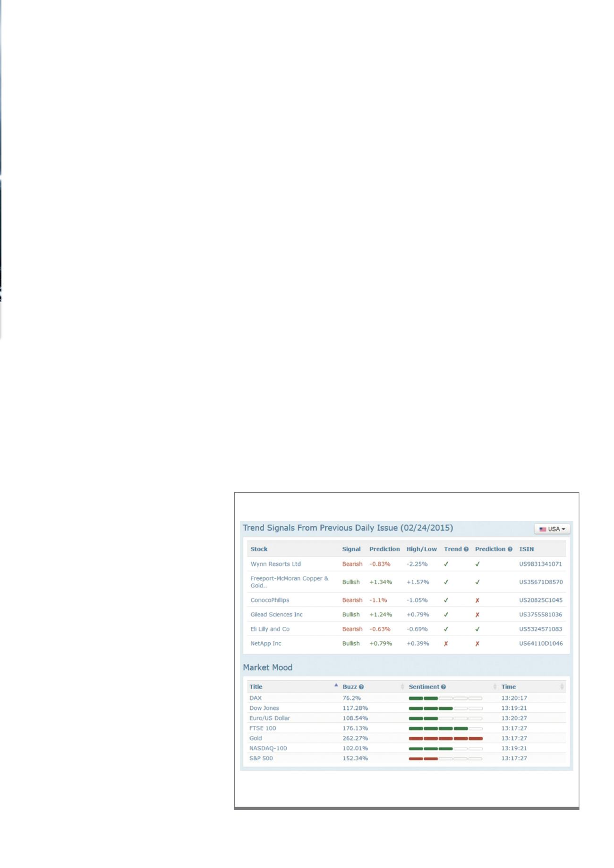Image resolution: width=614 pixels, height=868 pixels.
Task: Open NetApp Inc stock link
Action: [265, 644]
